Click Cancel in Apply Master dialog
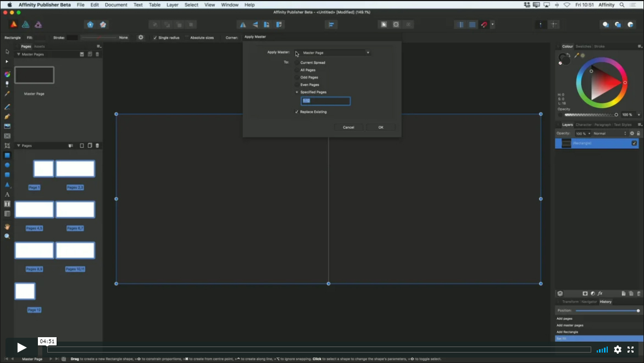 (x=348, y=127)
